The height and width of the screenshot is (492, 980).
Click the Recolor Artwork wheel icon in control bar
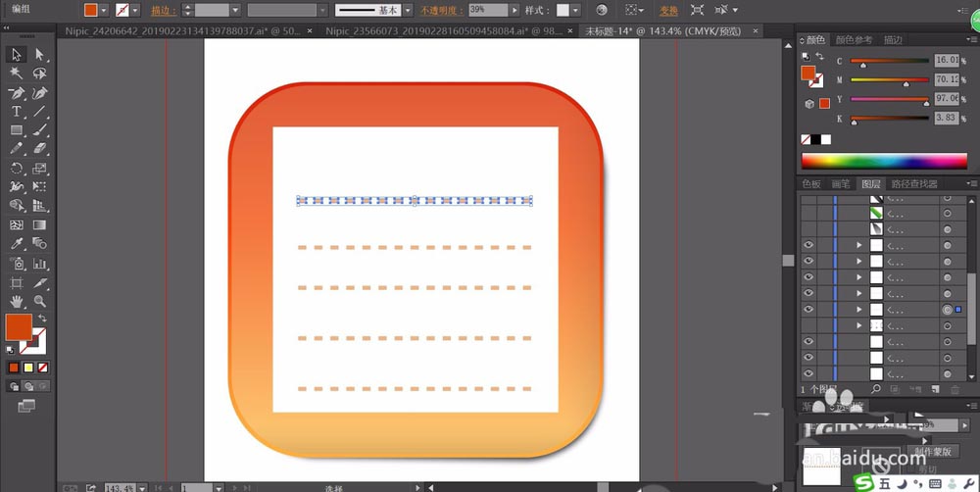[x=602, y=10]
